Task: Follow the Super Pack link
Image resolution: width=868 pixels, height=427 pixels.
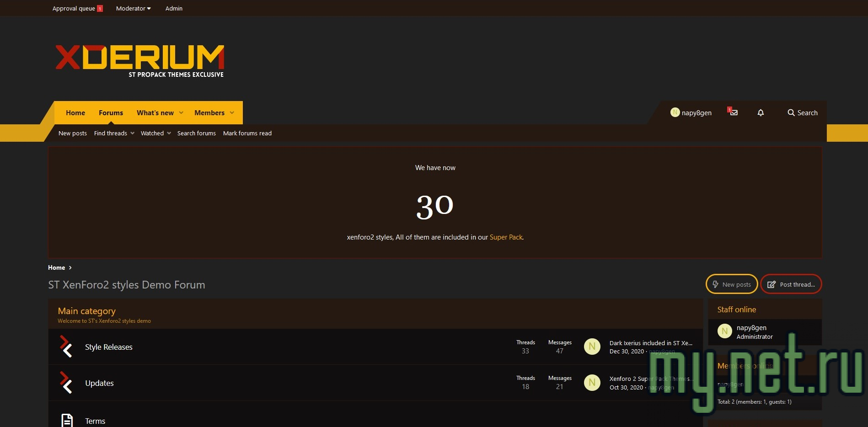Action: tap(506, 237)
